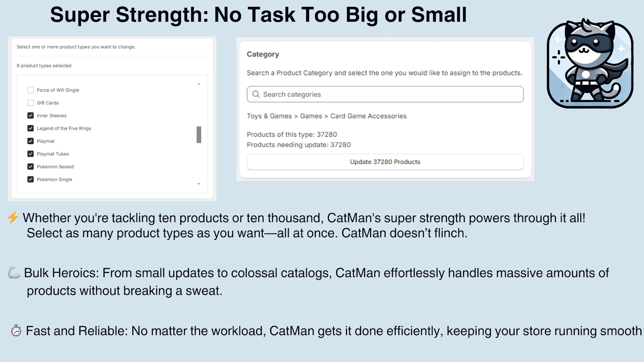This screenshot has height=362, width=644.
Task: Click the product types scrollbar thumb
Action: pos(199,135)
